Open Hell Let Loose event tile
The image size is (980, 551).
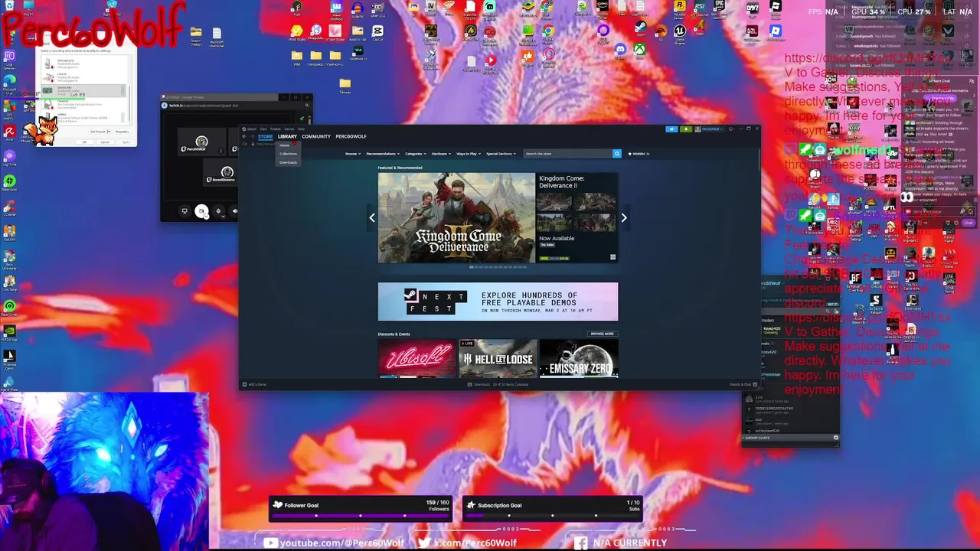click(x=498, y=359)
